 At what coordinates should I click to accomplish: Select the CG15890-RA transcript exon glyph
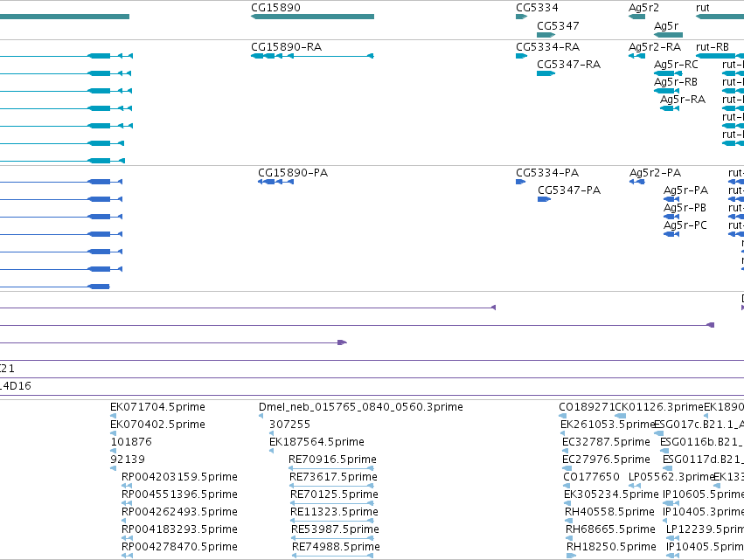coord(313,56)
